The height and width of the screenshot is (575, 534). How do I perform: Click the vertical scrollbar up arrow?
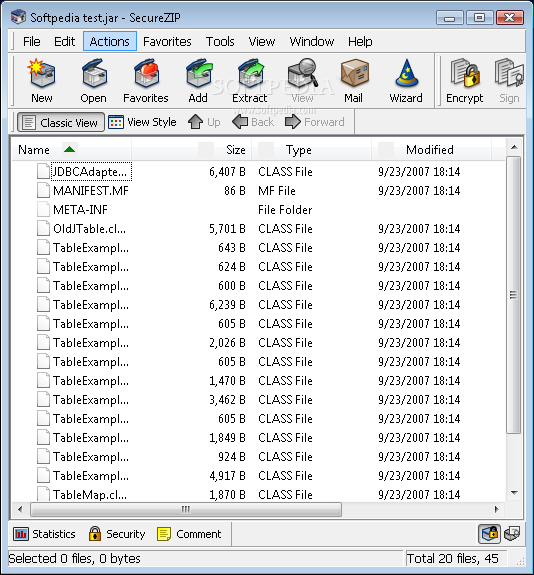(x=514, y=147)
